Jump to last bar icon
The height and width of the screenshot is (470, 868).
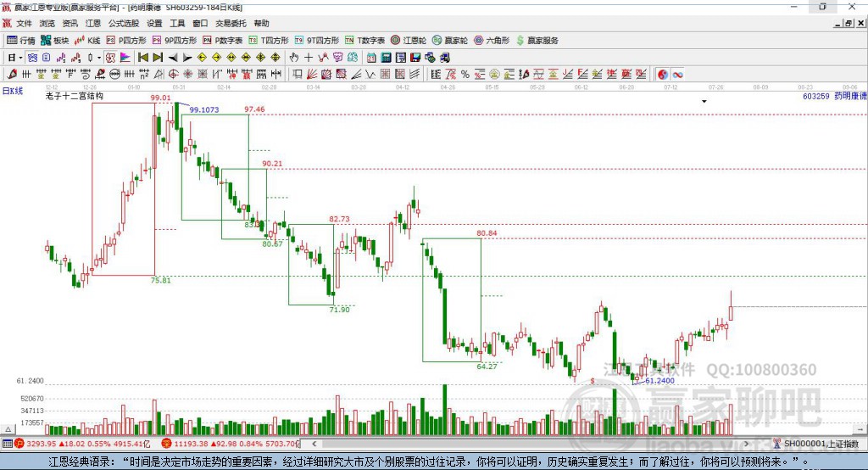tap(158, 58)
